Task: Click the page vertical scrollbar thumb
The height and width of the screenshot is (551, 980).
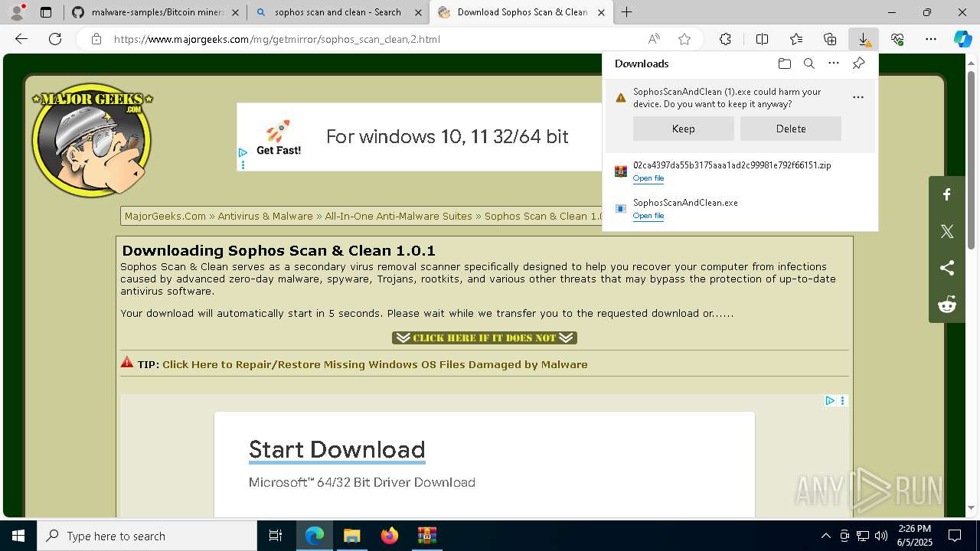Action: pyautogui.click(x=971, y=161)
